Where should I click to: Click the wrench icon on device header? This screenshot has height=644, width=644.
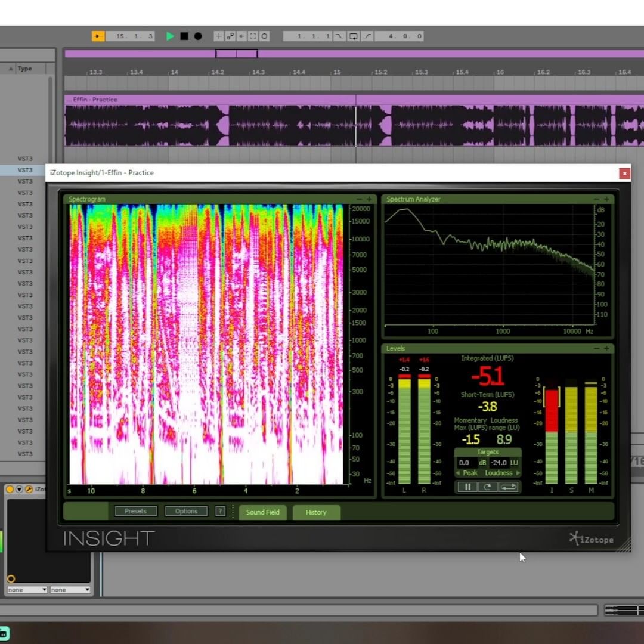tap(28, 490)
